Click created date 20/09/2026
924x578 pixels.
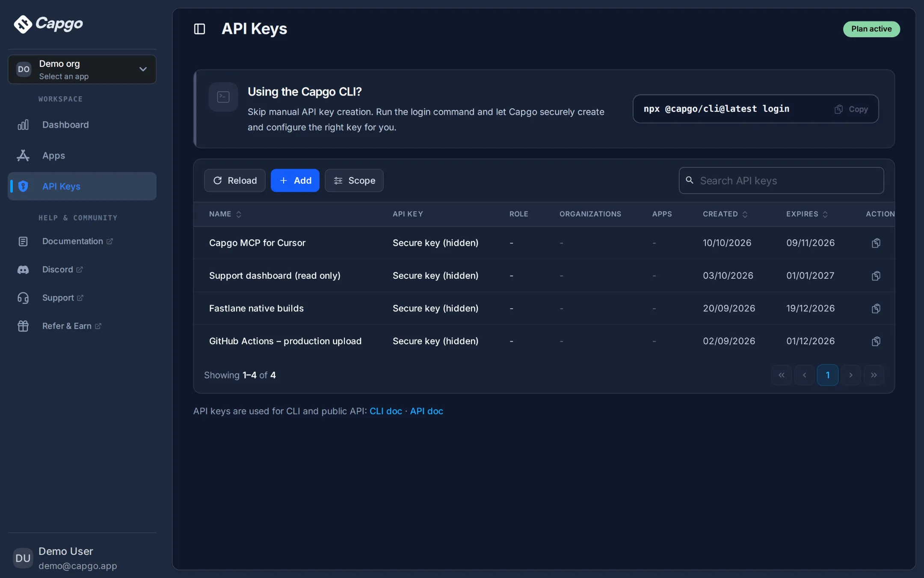click(x=729, y=308)
